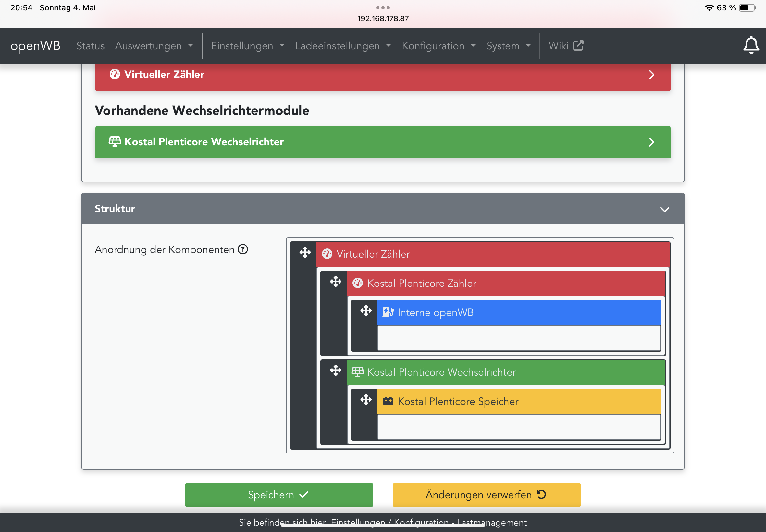The height and width of the screenshot is (532, 766).
Task: Collapse the Struktur section
Action: click(664, 209)
